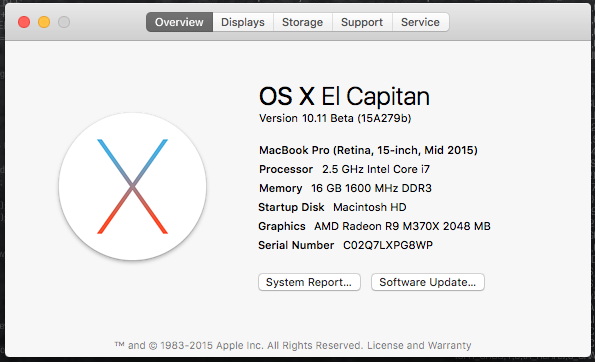Minimize window with the yellow button
Screen dimensions: 595x362
(x=44, y=22)
